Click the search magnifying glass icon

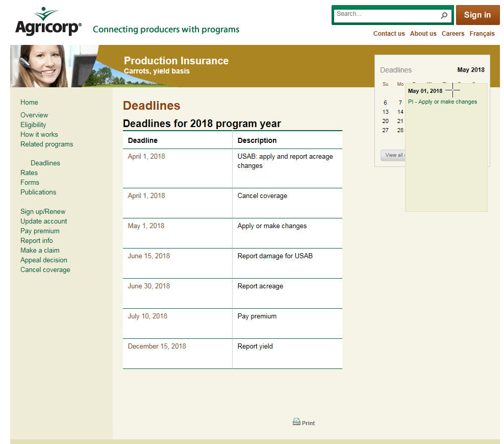444,14
